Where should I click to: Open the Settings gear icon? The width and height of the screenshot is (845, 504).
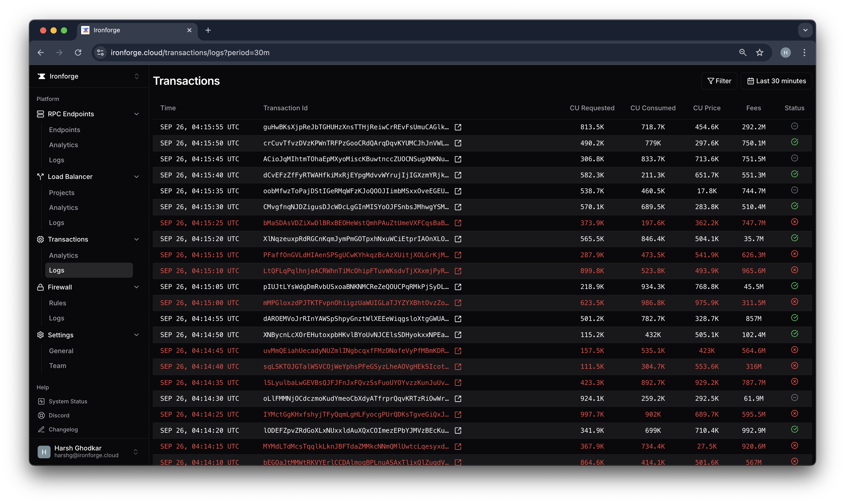pos(40,335)
